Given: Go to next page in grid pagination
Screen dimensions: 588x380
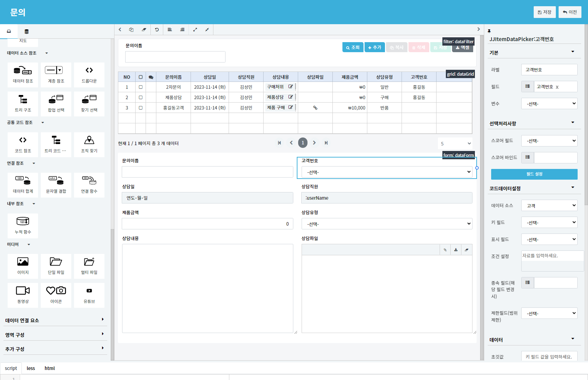Looking at the screenshot, I should 314,143.
